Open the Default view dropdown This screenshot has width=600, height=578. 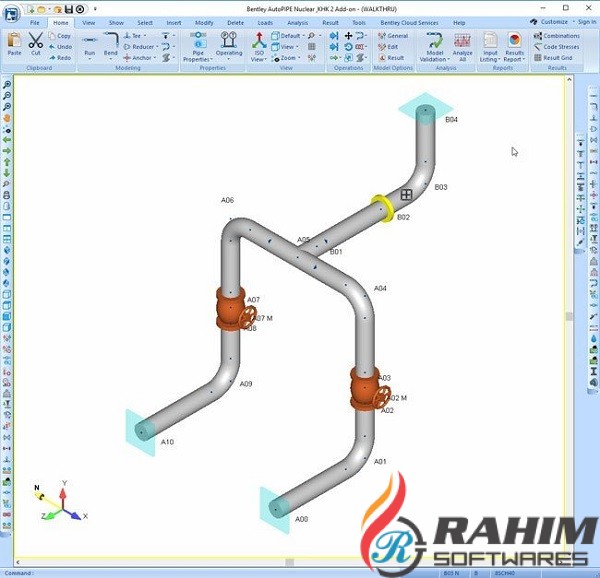(304, 36)
